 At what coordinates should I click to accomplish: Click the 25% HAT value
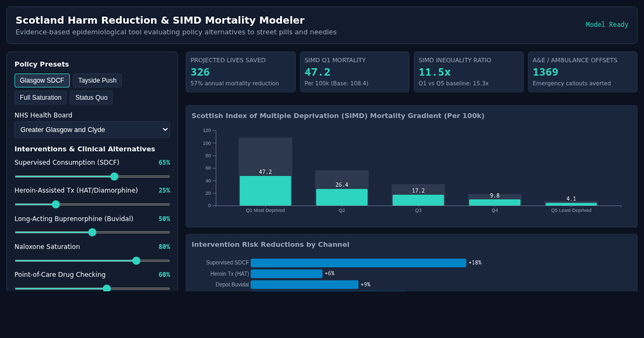(x=164, y=190)
